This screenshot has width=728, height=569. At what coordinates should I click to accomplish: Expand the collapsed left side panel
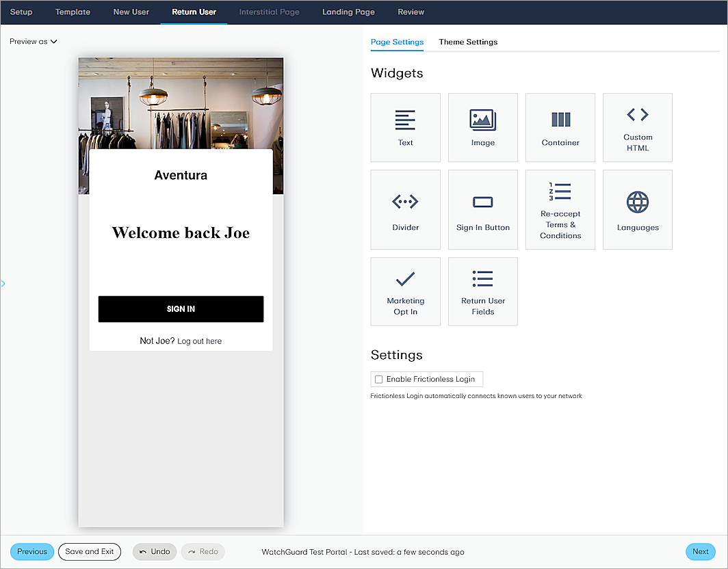point(3,283)
